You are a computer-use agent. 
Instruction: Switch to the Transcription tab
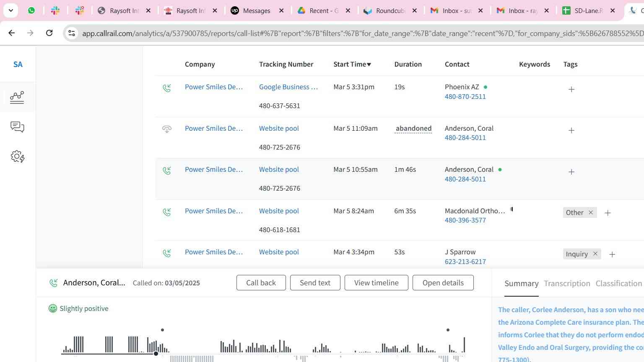pyautogui.click(x=567, y=284)
